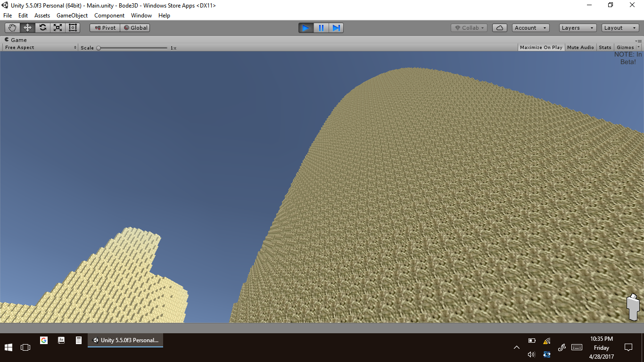
Task: Open Unity cloud services icon
Action: coord(499,28)
